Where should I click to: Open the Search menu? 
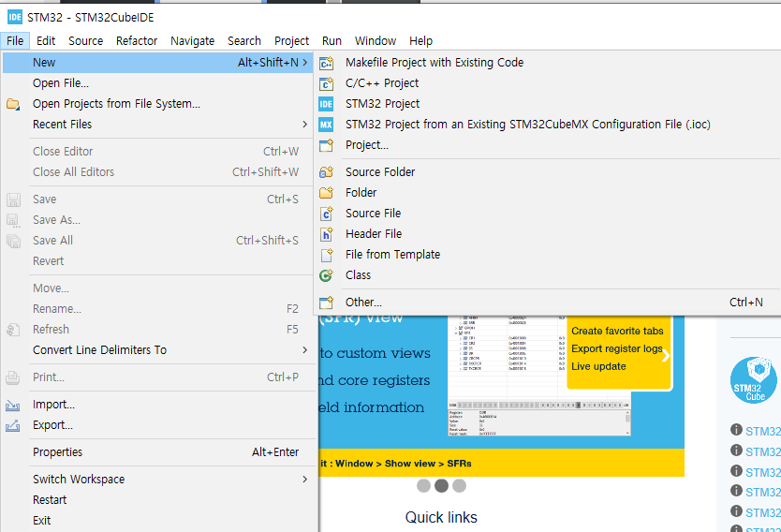(x=244, y=41)
